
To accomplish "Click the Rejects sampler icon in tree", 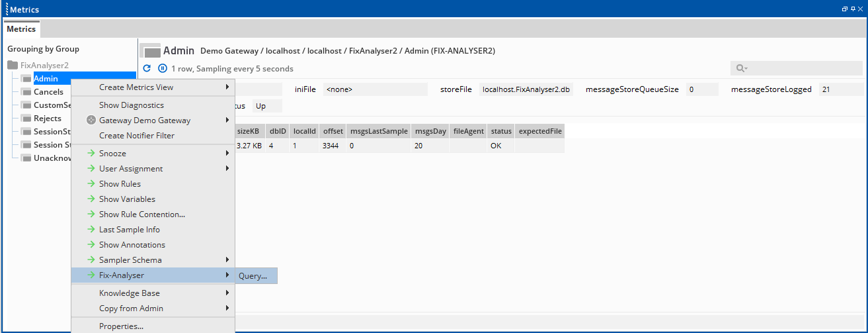I will 26,119.
